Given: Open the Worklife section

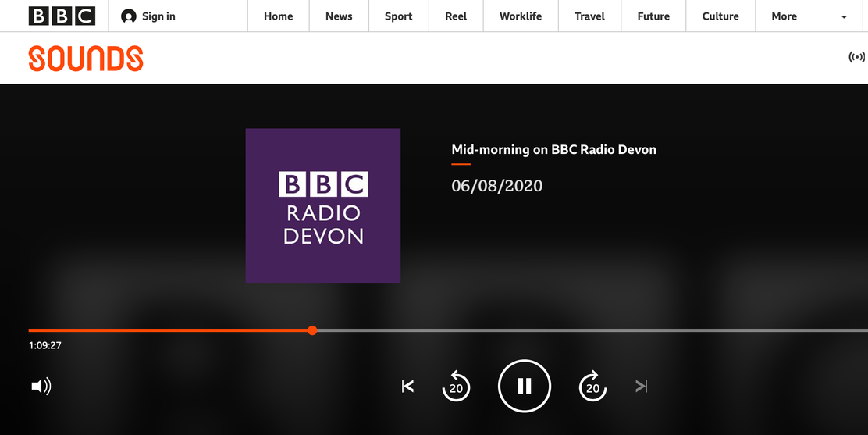Looking at the screenshot, I should point(521,16).
